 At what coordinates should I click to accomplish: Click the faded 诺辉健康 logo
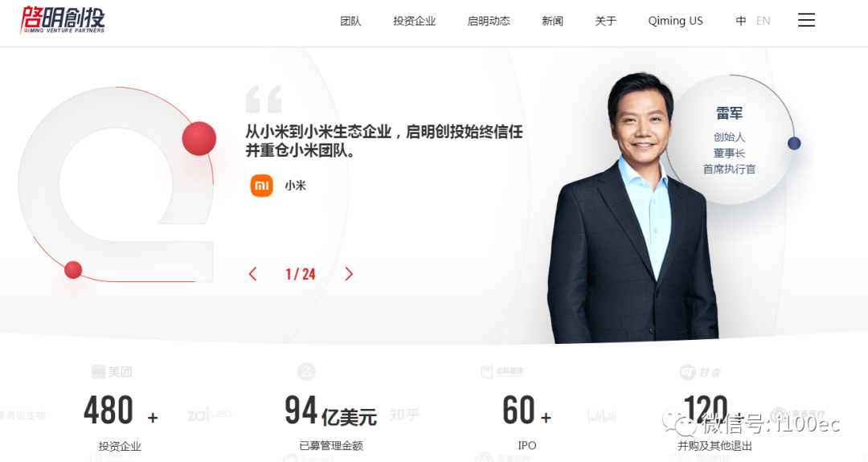[502, 371]
